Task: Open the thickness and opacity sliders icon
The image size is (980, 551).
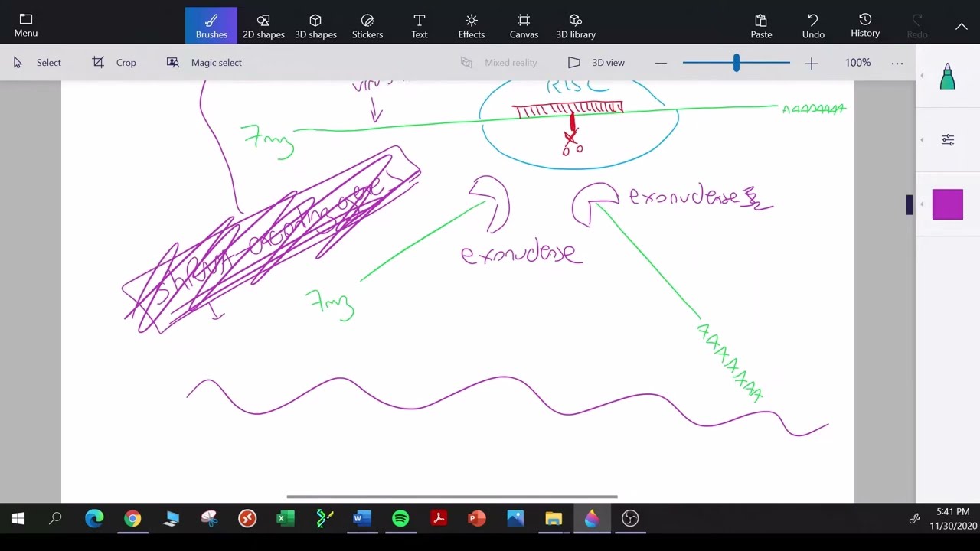Action: click(948, 140)
